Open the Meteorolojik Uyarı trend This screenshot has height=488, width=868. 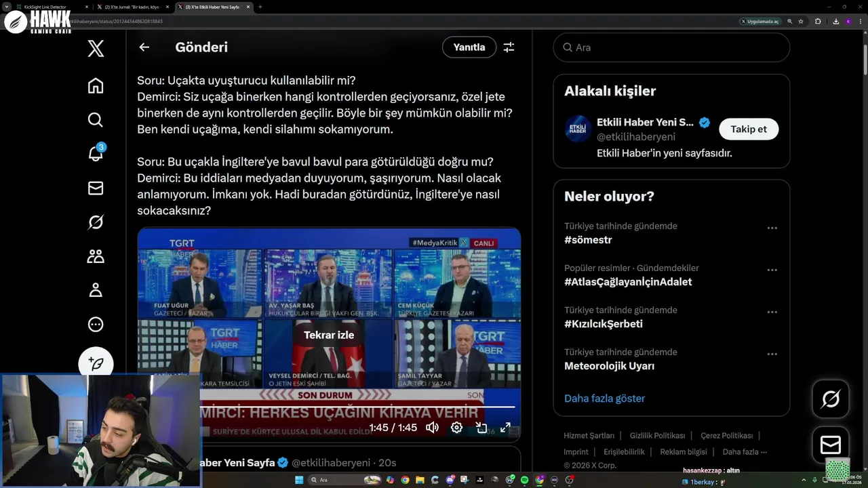pyautogui.click(x=609, y=366)
